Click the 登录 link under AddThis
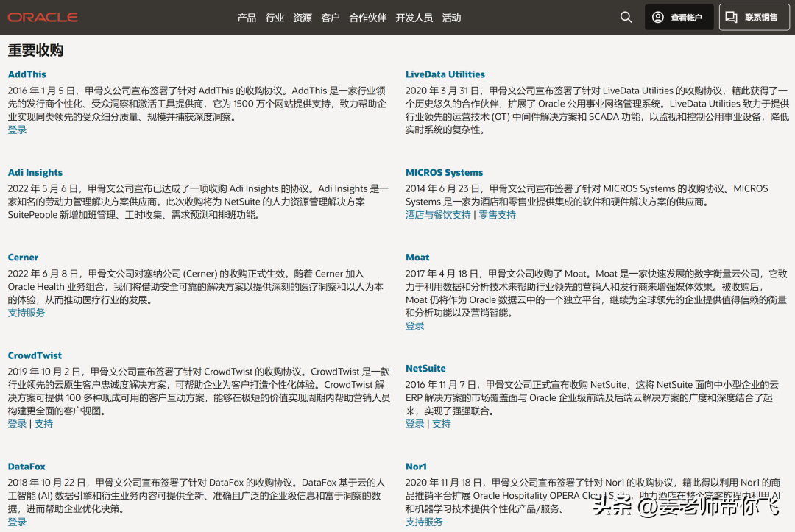Screen dimensions: 795x532 [17, 130]
